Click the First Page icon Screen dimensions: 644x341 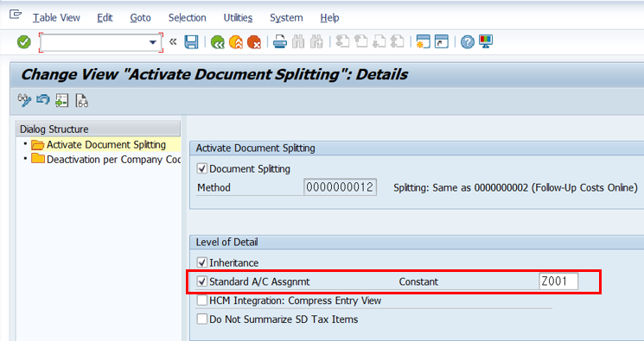click(x=342, y=41)
